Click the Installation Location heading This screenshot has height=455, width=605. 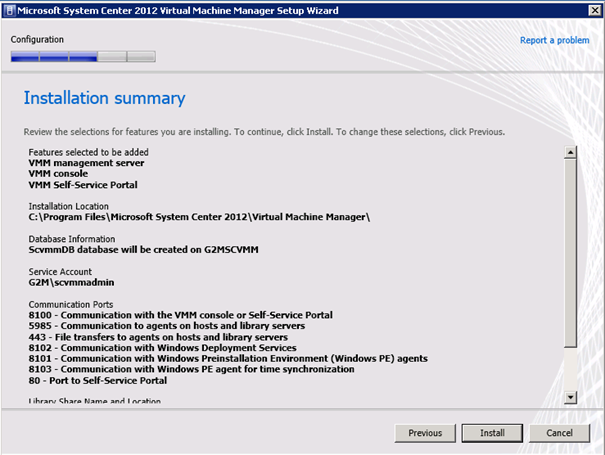pos(69,206)
